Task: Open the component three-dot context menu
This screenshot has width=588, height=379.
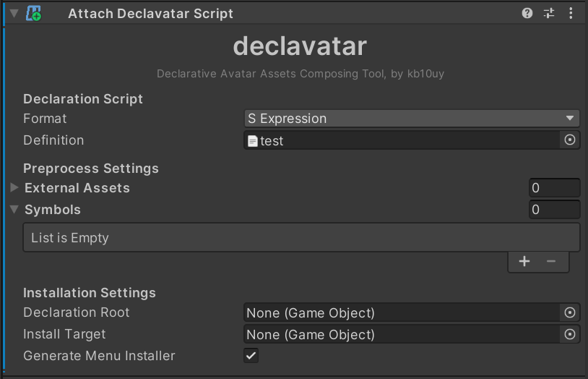Action: 571,13
